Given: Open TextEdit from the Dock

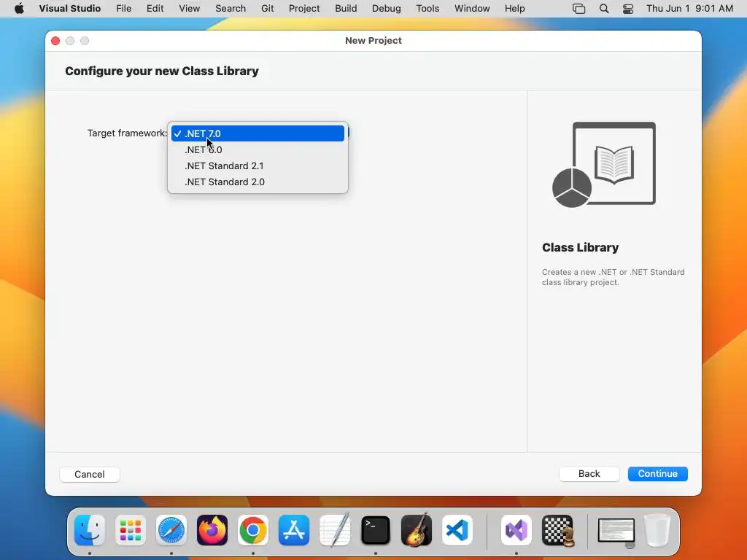Looking at the screenshot, I should click(335, 530).
